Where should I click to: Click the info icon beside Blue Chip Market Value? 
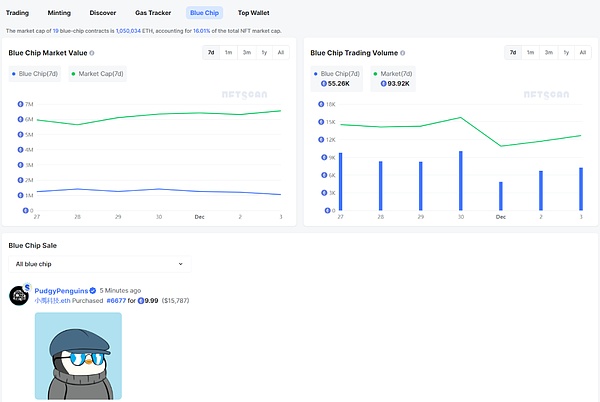point(92,52)
